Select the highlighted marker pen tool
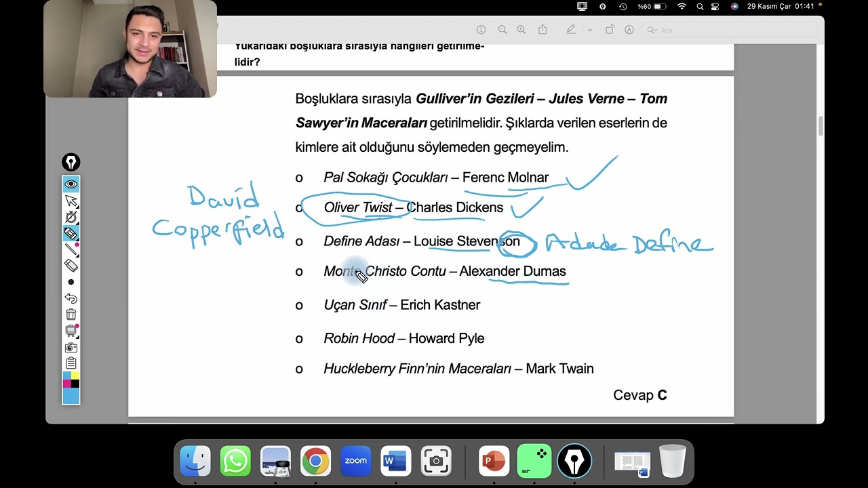This screenshot has height=488, width=868. tap(71, 233)
